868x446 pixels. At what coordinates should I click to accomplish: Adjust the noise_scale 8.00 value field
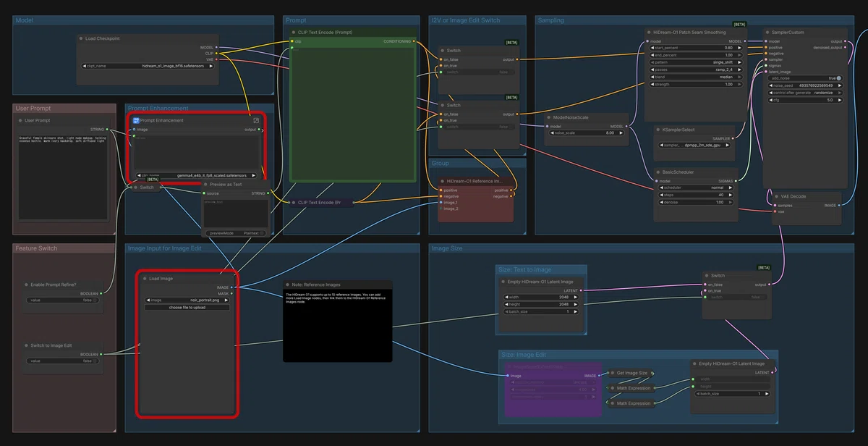[587, 132]
